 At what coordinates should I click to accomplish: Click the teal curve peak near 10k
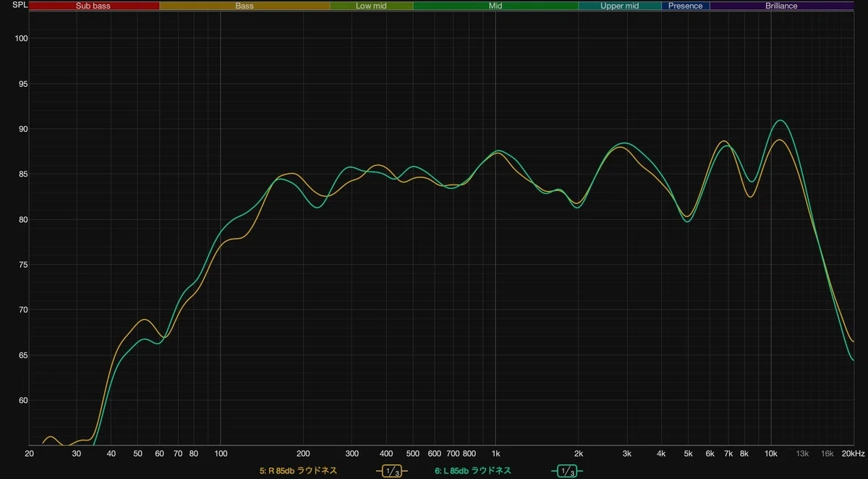click(x=779, y=120)
